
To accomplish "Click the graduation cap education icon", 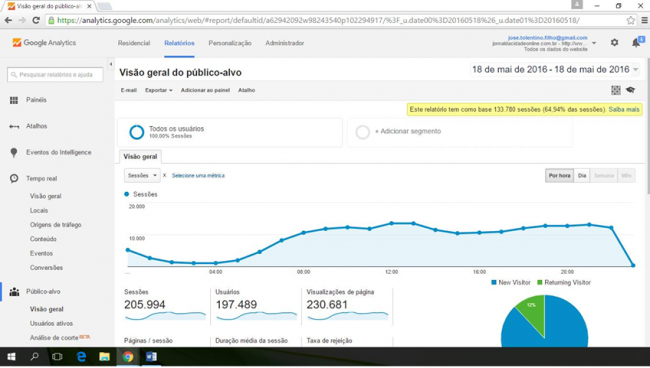I will click(x=631, y=90).
